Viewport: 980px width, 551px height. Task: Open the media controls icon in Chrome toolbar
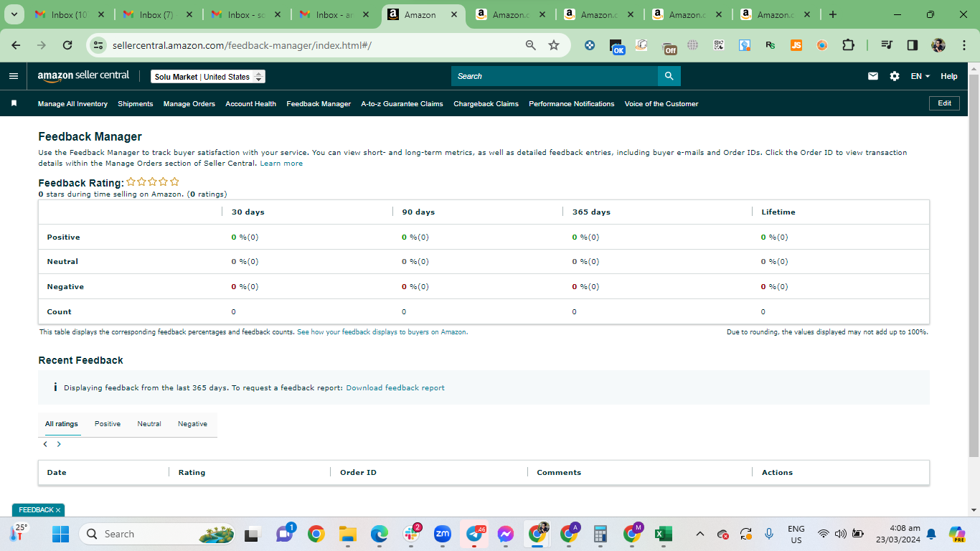(887, 45)
